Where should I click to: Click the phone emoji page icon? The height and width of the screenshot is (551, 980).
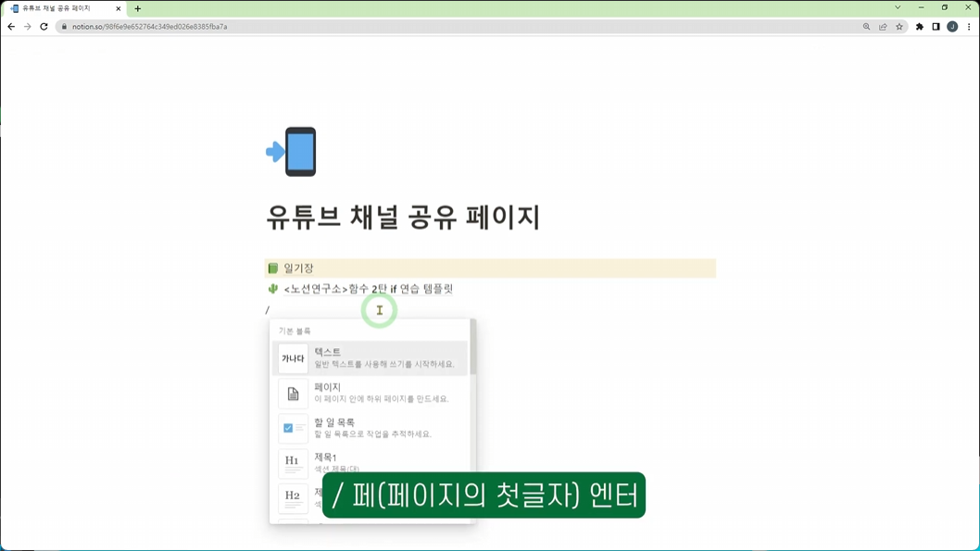[291, 152]
